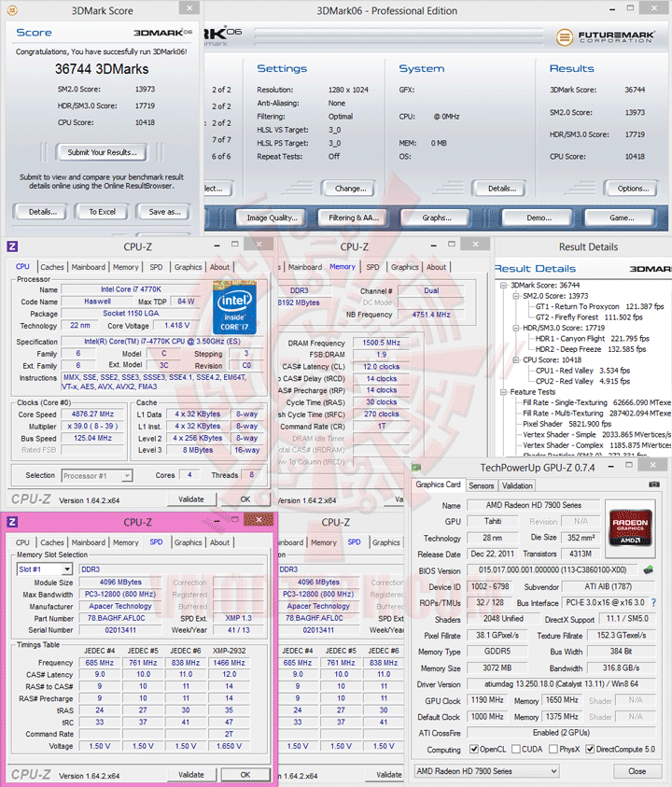This screenshot has height=787, width=672.
Task: Click Filtering & AA... button
Action: (x=354, y=218)
